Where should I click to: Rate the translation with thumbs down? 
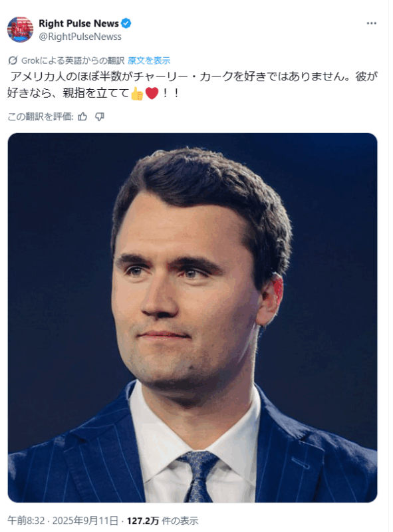(100, 117)
